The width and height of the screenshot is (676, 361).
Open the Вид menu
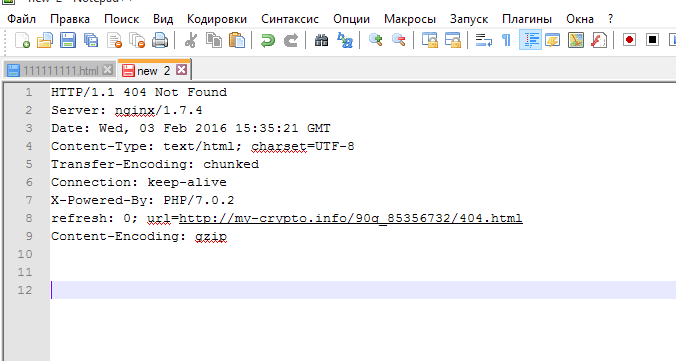[x=163, y=19]
